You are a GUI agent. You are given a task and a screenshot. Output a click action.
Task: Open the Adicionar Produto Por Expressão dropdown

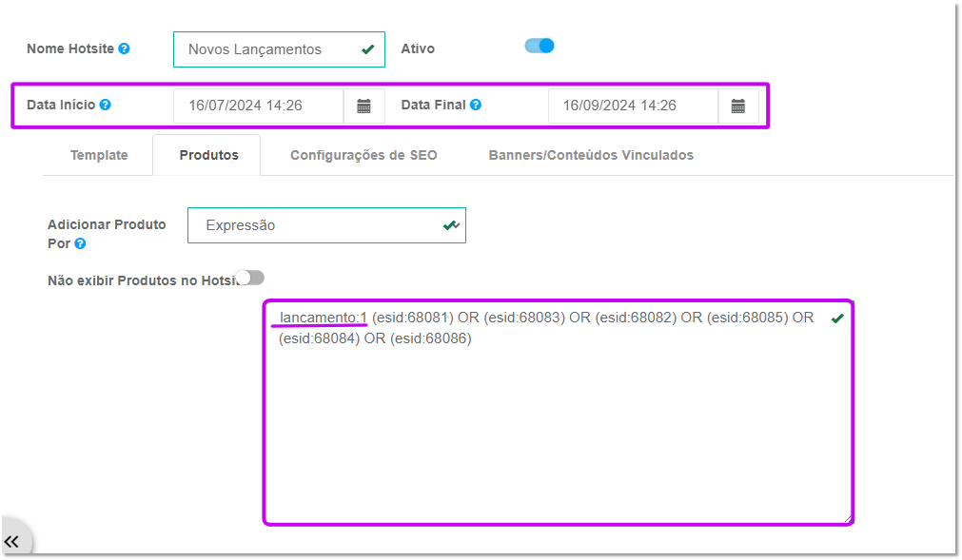(x=326, y=225)
